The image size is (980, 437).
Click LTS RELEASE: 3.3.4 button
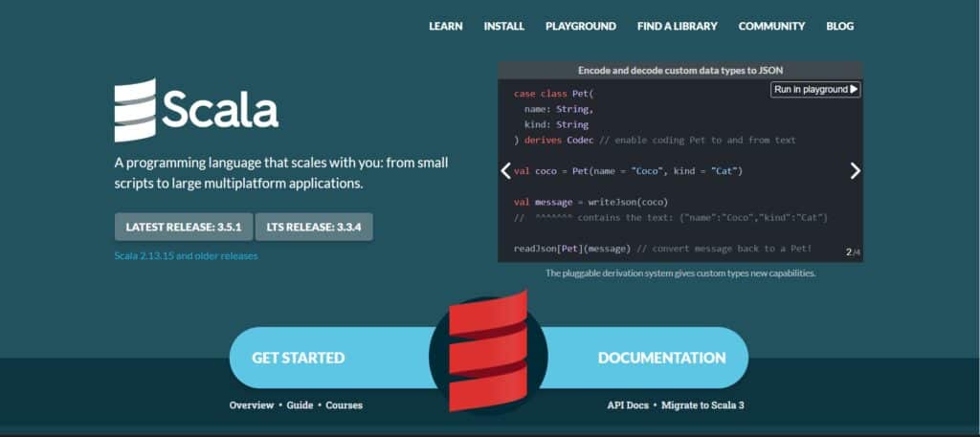pyautogui.click(x=314, y=227)
